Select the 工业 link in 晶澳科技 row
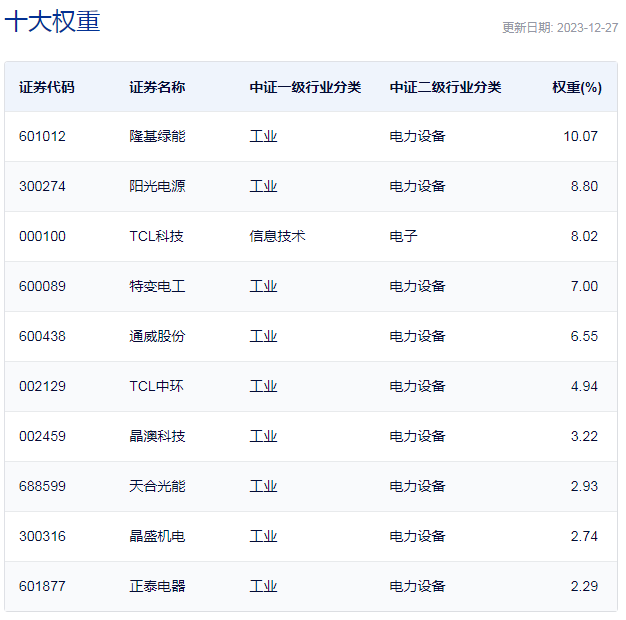 (263, 436)
